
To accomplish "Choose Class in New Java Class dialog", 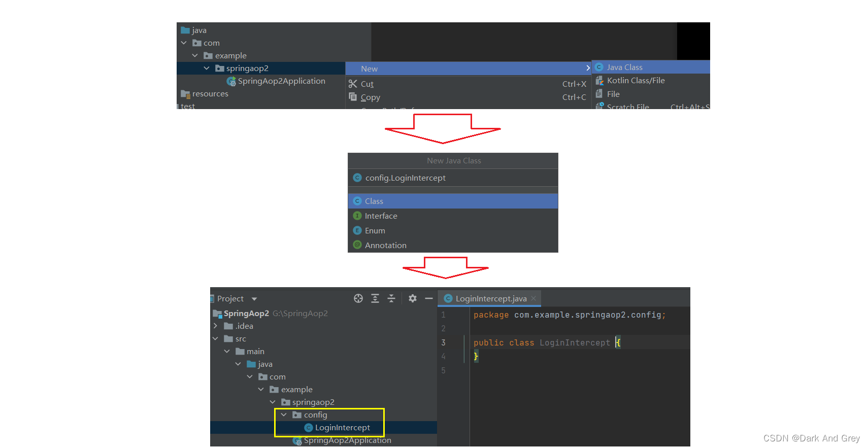I will click(x=453, y=201).
